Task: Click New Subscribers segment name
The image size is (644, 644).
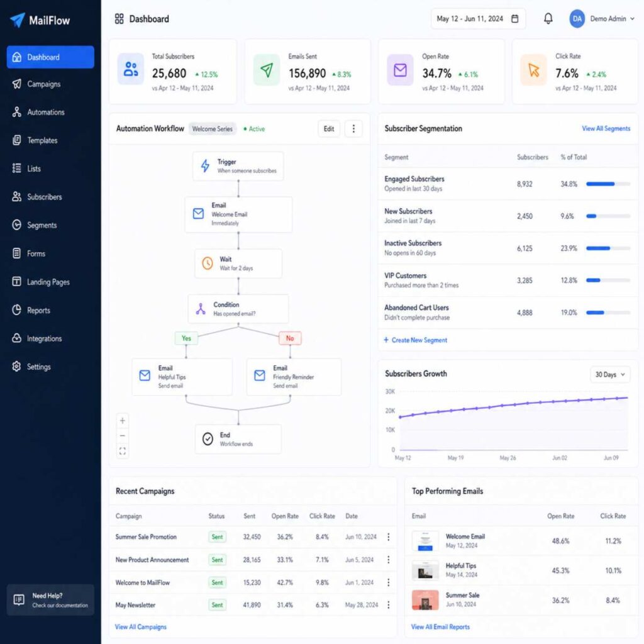Action: (x=408, y=211)
